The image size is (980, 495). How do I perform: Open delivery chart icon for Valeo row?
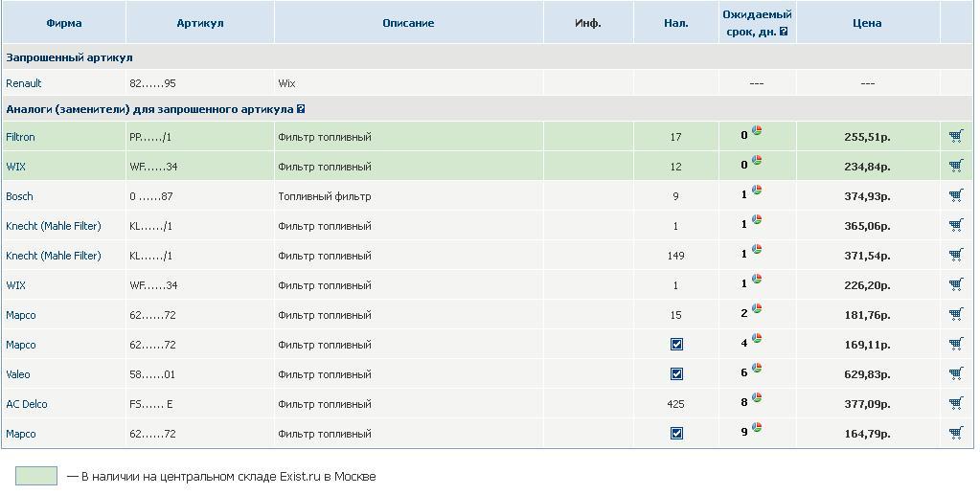[757, 368]
